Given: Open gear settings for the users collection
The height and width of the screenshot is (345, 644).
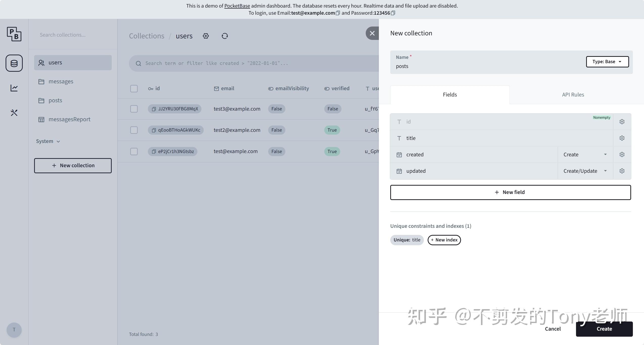Looking at the screenshot, I should tap(205, 36).
